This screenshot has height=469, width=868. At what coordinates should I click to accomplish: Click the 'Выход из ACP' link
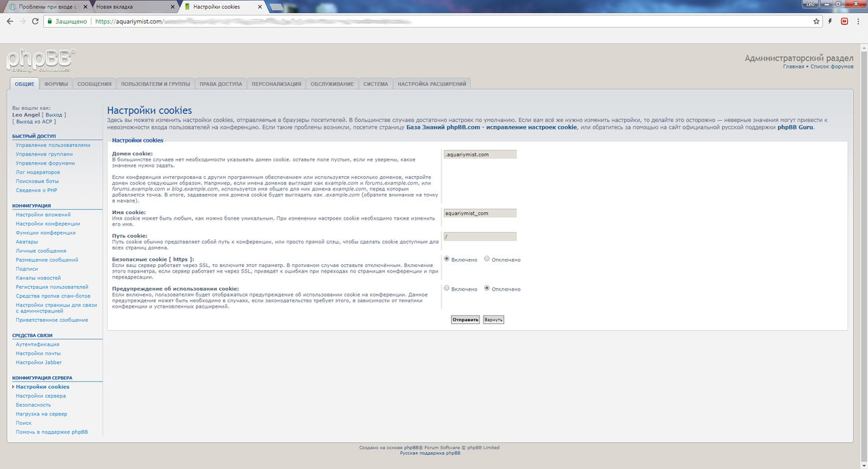pos(37,121)
